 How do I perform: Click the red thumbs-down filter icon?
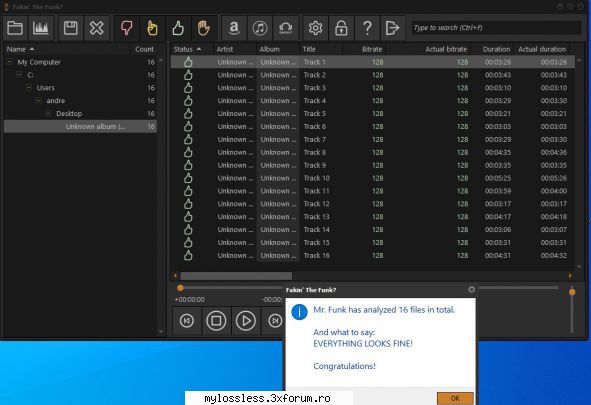click(x=126, y=28)
